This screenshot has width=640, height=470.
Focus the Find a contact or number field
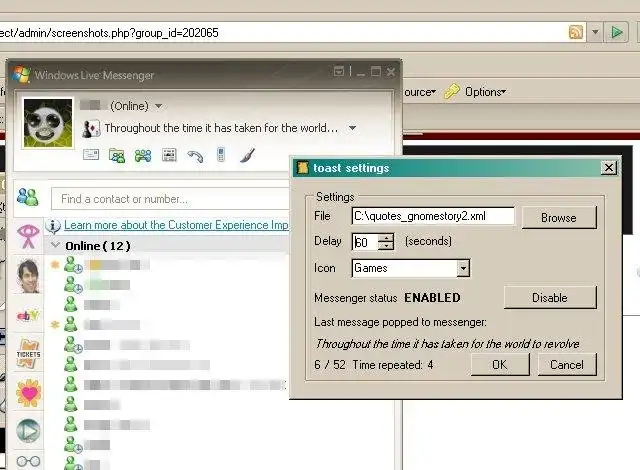[170, 199]
